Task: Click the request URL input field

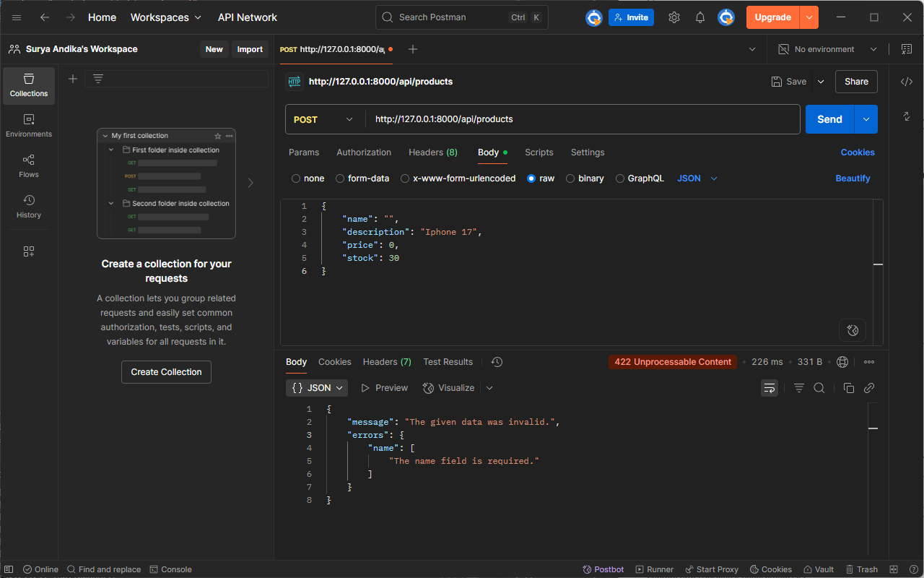Action: (x=582, y=119)
